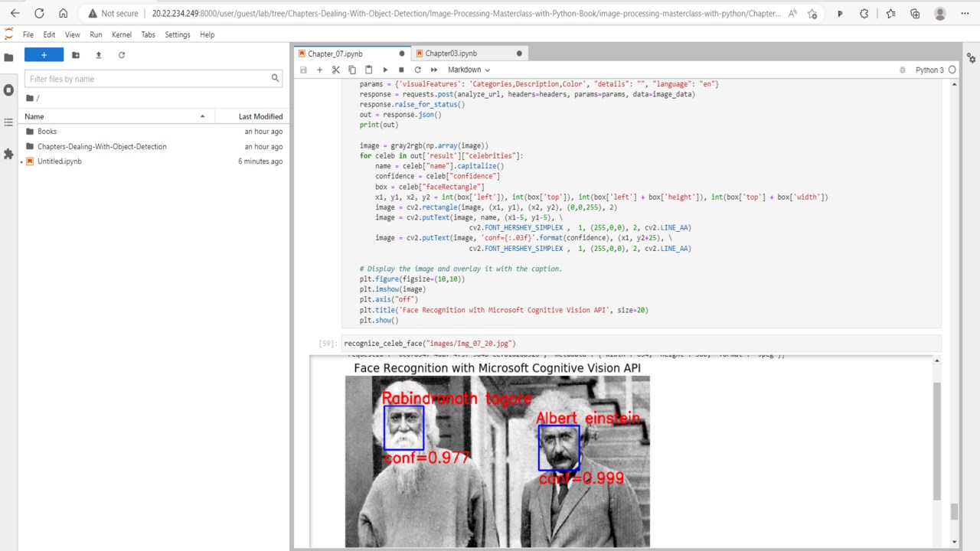Copy the selected cell
Image resolution: width=980 pixels, height=551 pixels.
(x=352, y=70)
